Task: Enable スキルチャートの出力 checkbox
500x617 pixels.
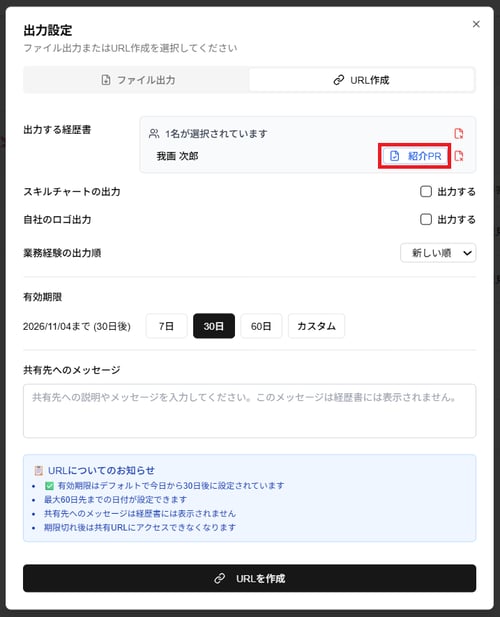Action: click(x=426, y=192)
